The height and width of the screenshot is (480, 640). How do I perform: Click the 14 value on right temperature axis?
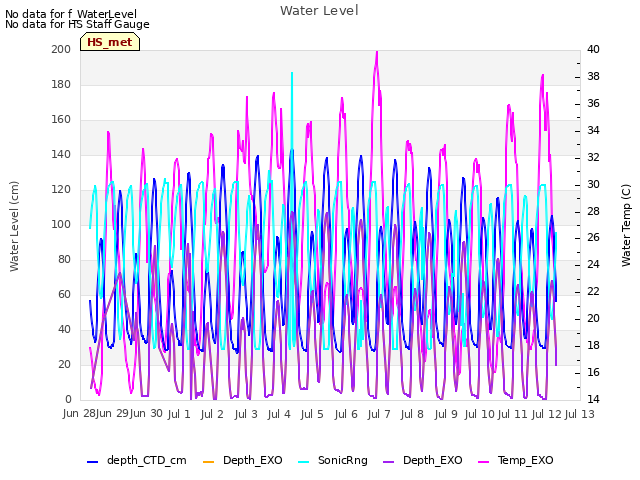[x=593, y=399]
